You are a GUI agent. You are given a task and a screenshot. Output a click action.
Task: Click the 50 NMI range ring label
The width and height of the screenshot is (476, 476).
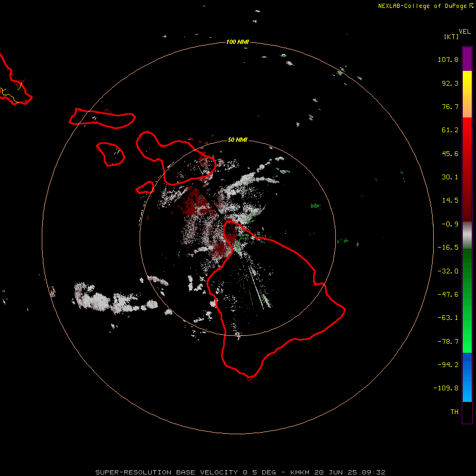point(237,140)
